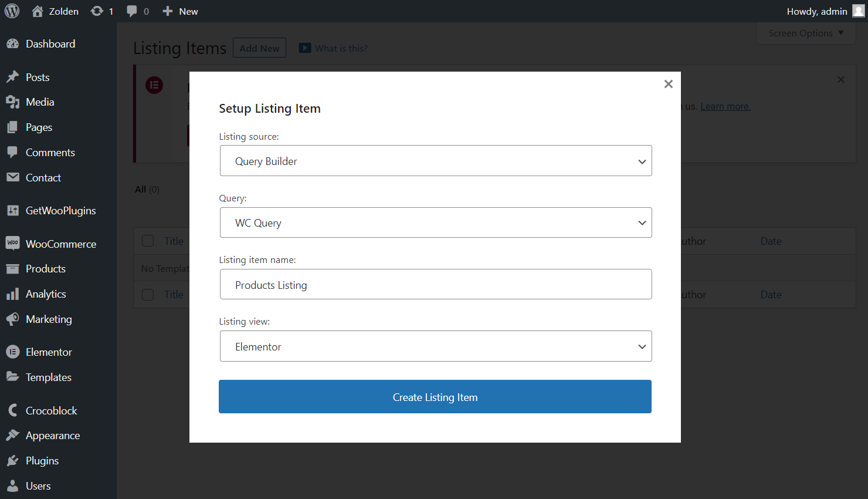Click the Posts pin icon

[12, 77]
